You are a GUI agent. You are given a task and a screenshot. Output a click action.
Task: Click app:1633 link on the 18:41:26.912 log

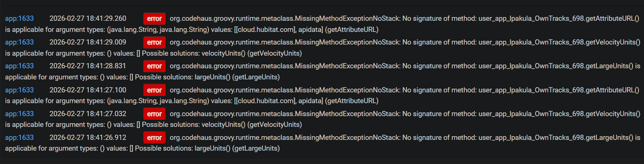(x=19, y=138)
